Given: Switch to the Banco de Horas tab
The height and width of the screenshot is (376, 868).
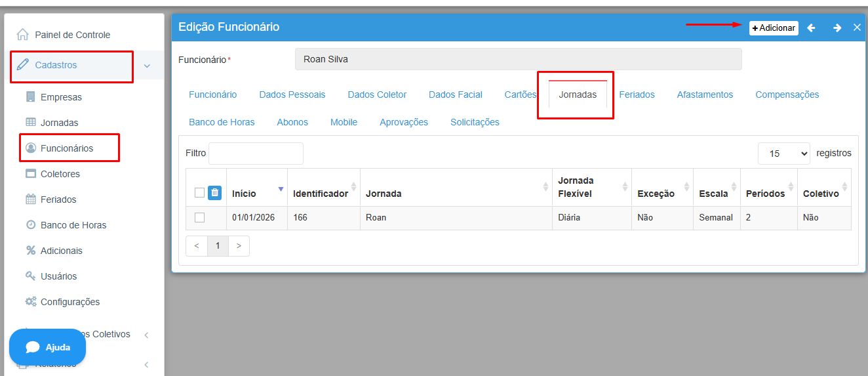Looking at the screenshot, I should pyautogui.click(x=222, y=122).
